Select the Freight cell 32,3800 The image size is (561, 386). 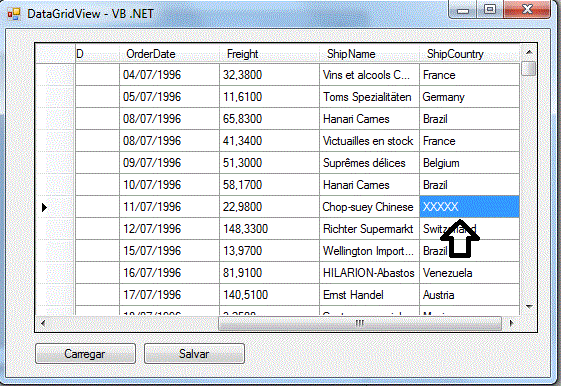coord(269,75)
